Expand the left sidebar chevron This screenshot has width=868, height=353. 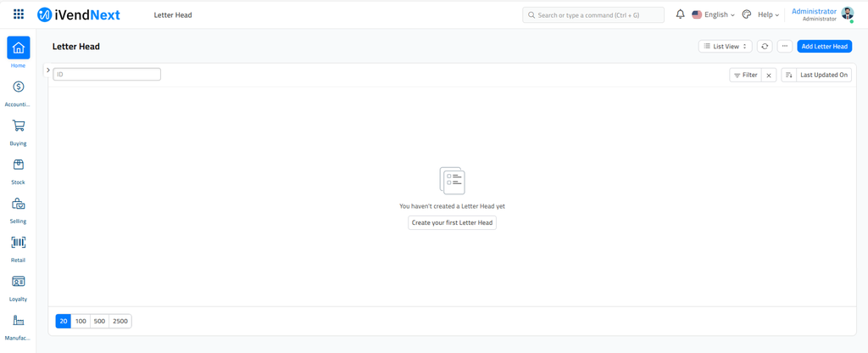pyautogui.click(x=48, y=70)
